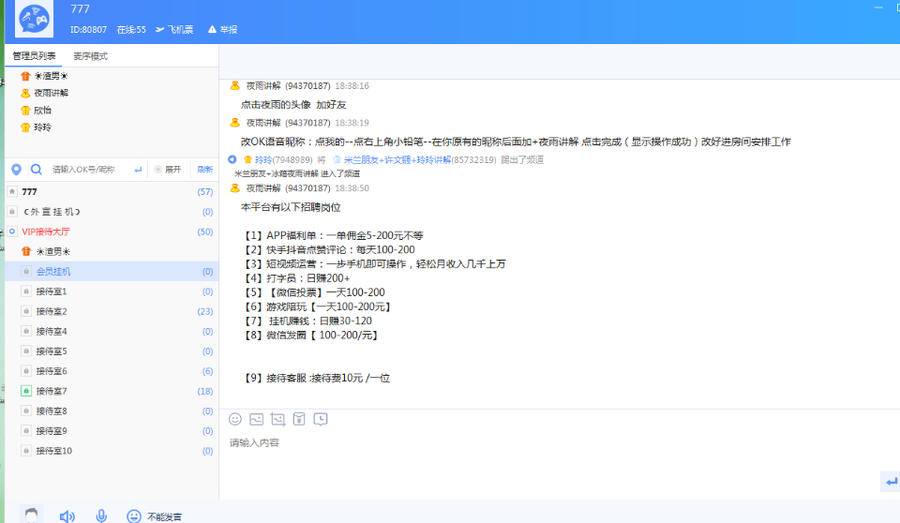The width and height of the screenshot is (900, 523).
Task: Click the OK号/昵称 search field
Action: coord(85,170)
